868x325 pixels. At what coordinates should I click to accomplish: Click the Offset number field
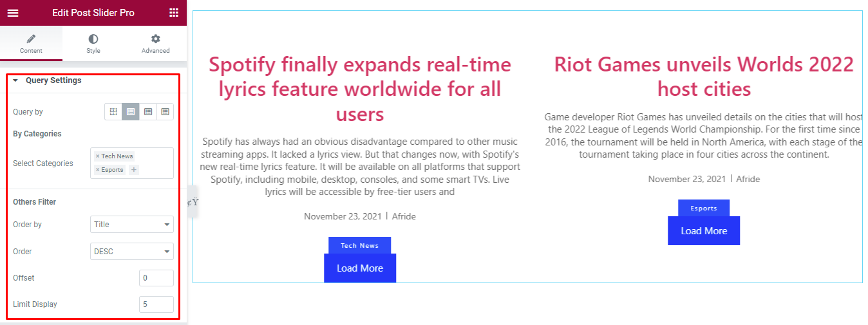pyautogui.click(x=156, y=278)
